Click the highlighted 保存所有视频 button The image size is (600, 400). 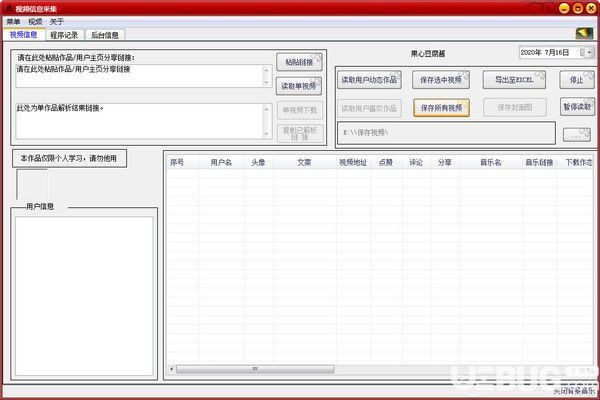[441, 108]
